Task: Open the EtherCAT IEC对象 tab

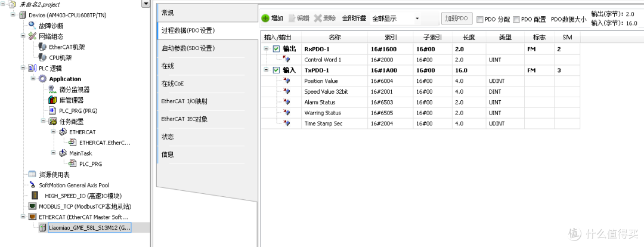Action: (x=206, y=119)
